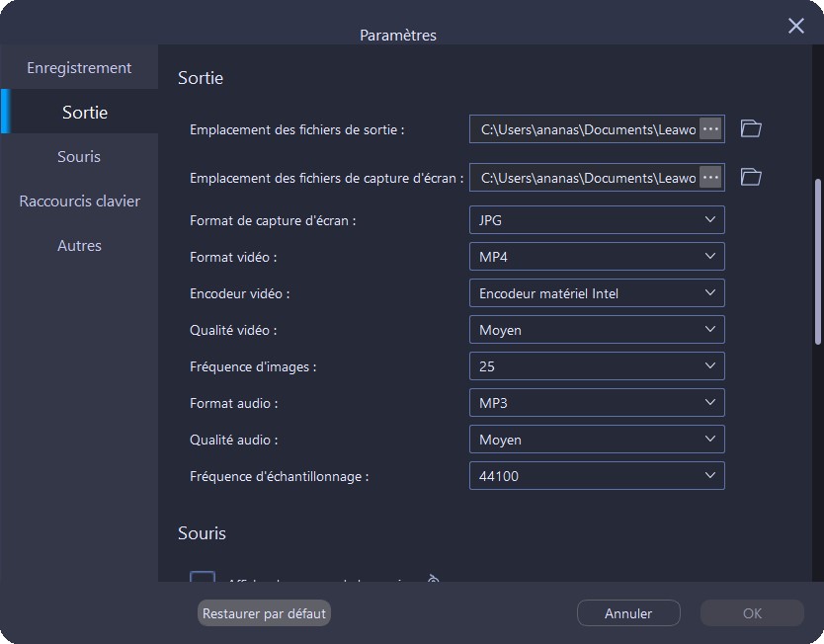
Task: Select the Souris tab in sidebar
Action: (x=79, y=157)
